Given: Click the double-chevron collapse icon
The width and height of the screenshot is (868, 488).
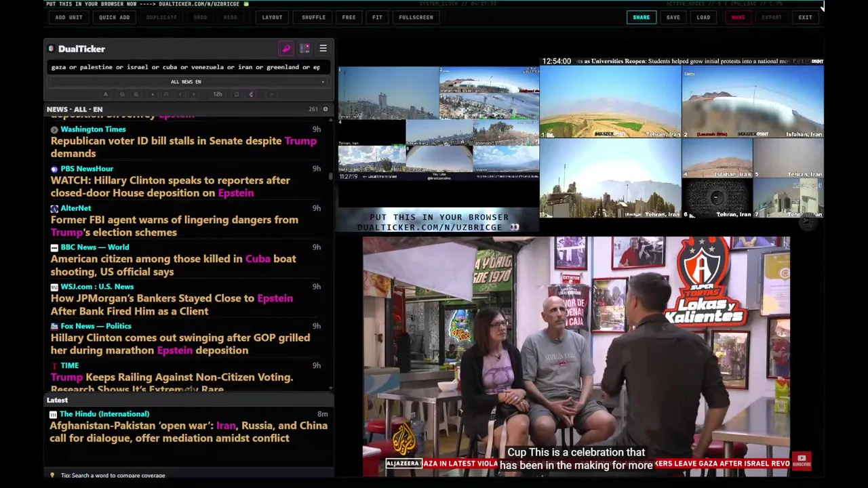Looking at the screenshot, I should tap(166, 94).
